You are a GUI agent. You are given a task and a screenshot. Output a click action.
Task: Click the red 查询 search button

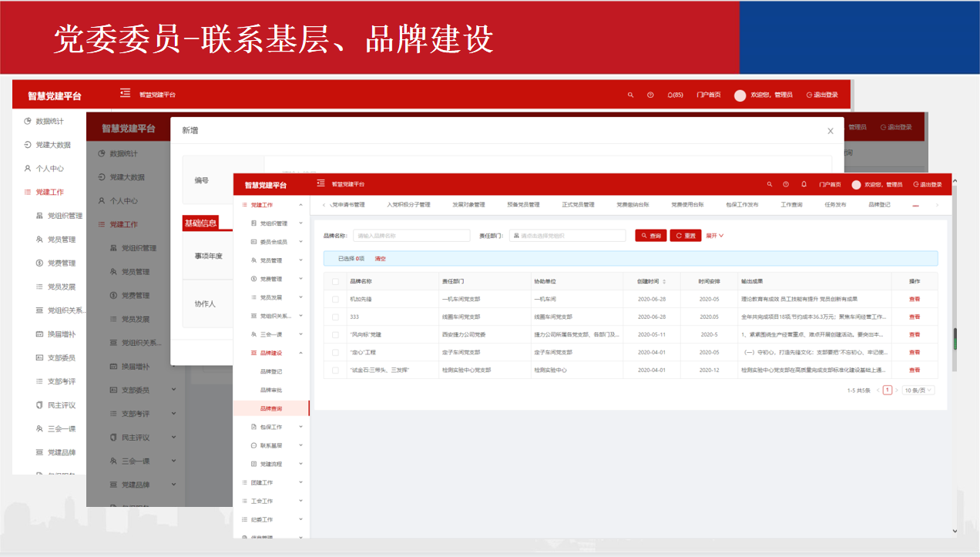651,236
